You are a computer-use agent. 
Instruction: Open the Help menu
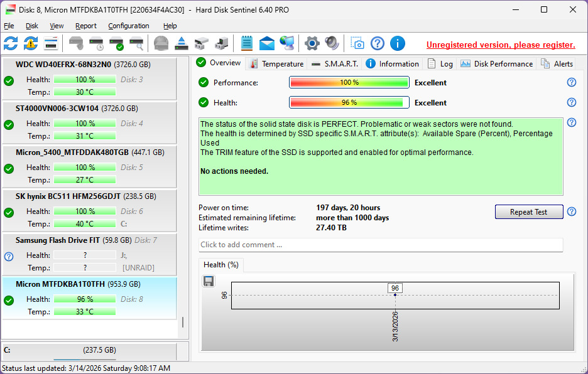coord(170,26)
